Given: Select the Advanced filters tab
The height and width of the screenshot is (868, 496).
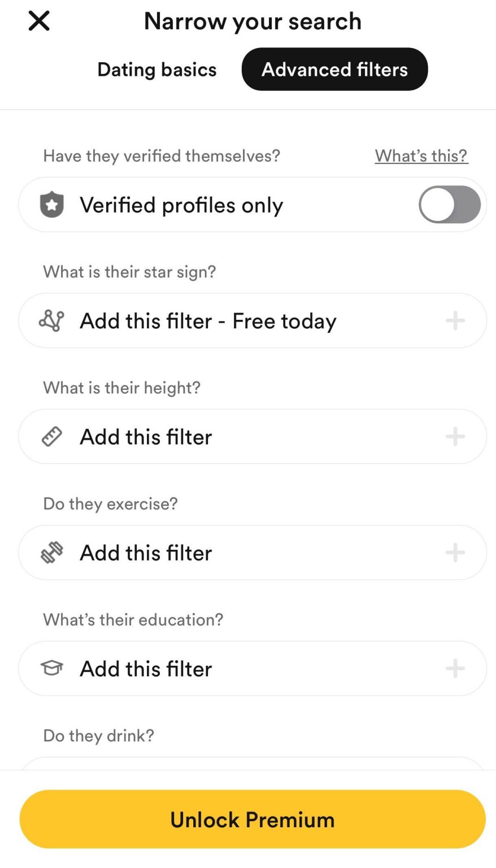Looking at the screenshot, I should pyautogui.click(x=334, y=69).
